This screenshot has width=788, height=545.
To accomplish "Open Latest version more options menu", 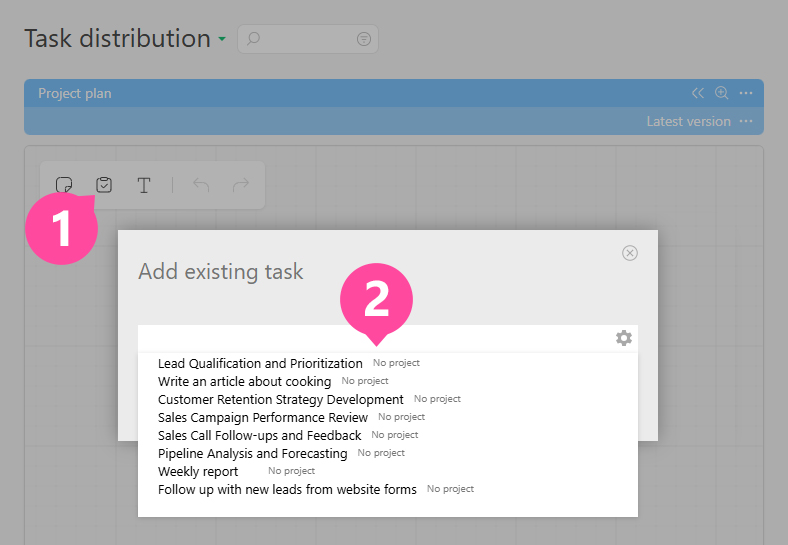I will click(746, 121).
